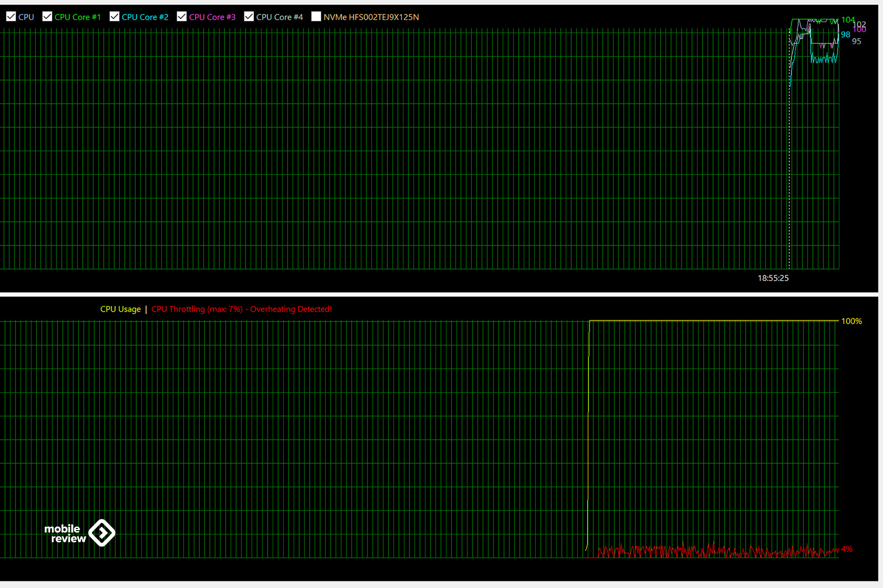Click the NVMe HFS002TEJ9X125N label text
Viewport: 883px width, 588px height.
[371, 17]
